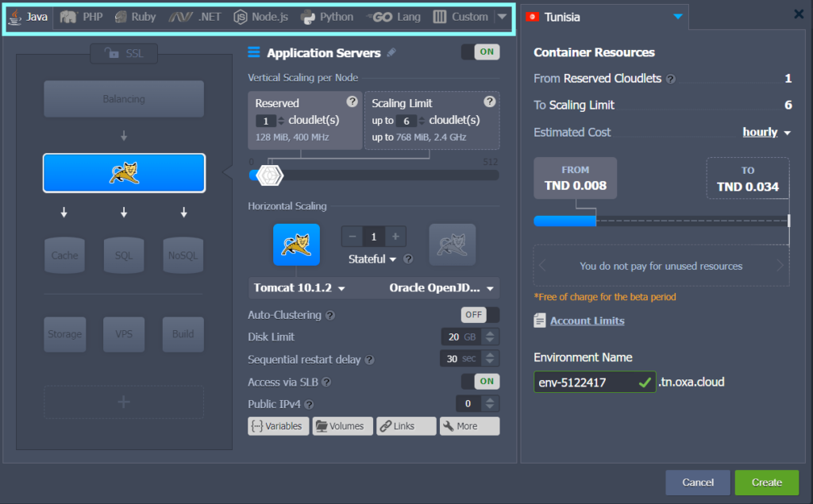Close the environment wizard with X

coord(799,14)
